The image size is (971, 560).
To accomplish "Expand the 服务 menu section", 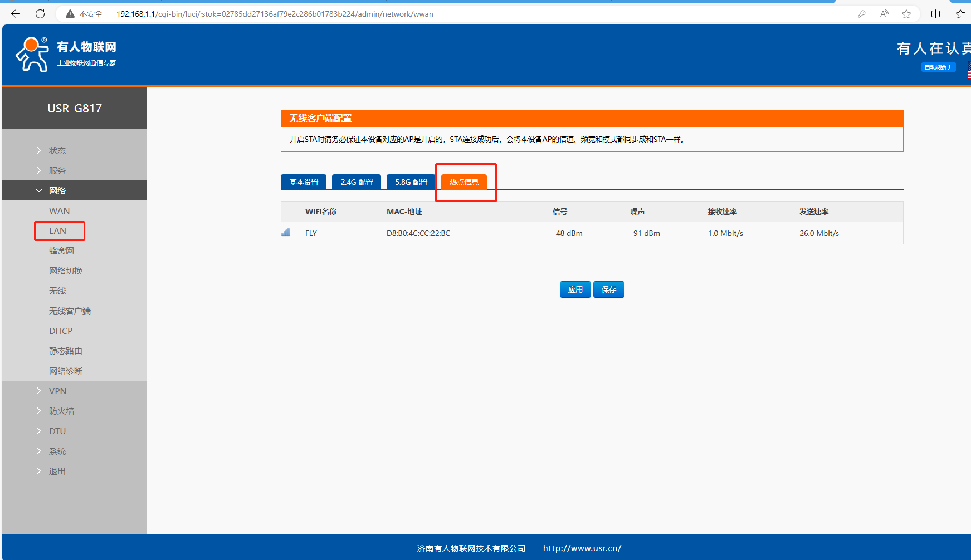I will (57, 171).
